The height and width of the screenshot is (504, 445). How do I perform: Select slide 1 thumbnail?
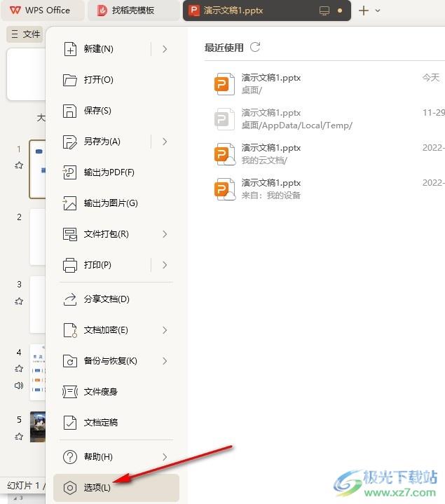[37, 169]
